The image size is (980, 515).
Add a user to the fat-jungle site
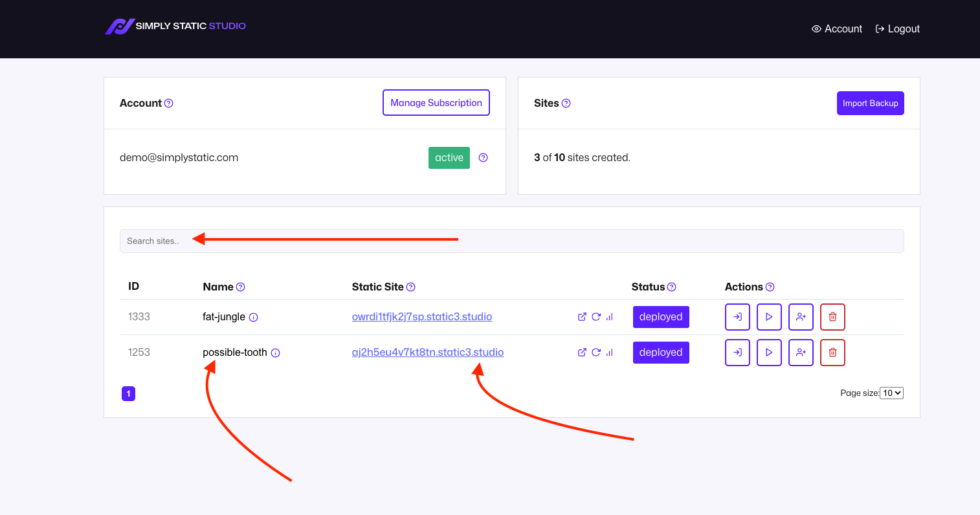(801, 317)
